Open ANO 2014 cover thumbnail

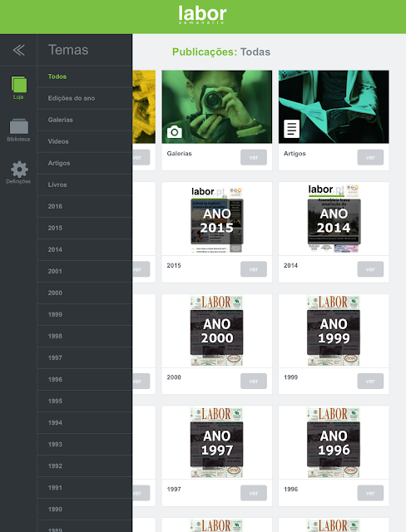coord(334,219)
